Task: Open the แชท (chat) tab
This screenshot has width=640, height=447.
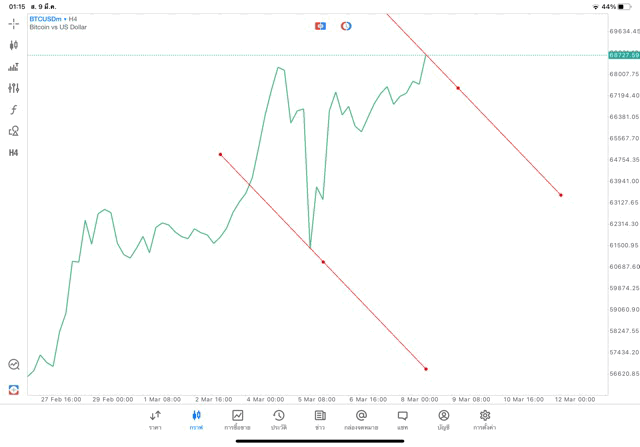Action: (x=402, y=420)
